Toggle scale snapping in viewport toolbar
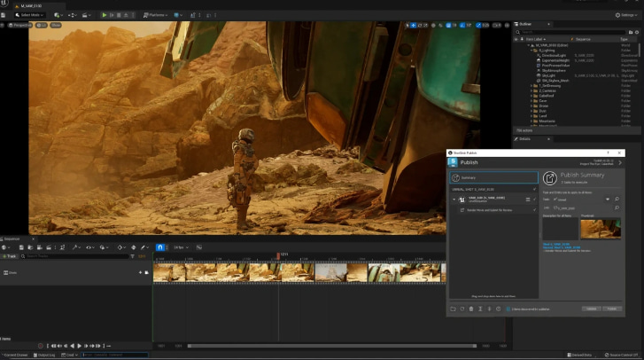The image size is (644, 360). pyautogui.click(x=478, y=25)
